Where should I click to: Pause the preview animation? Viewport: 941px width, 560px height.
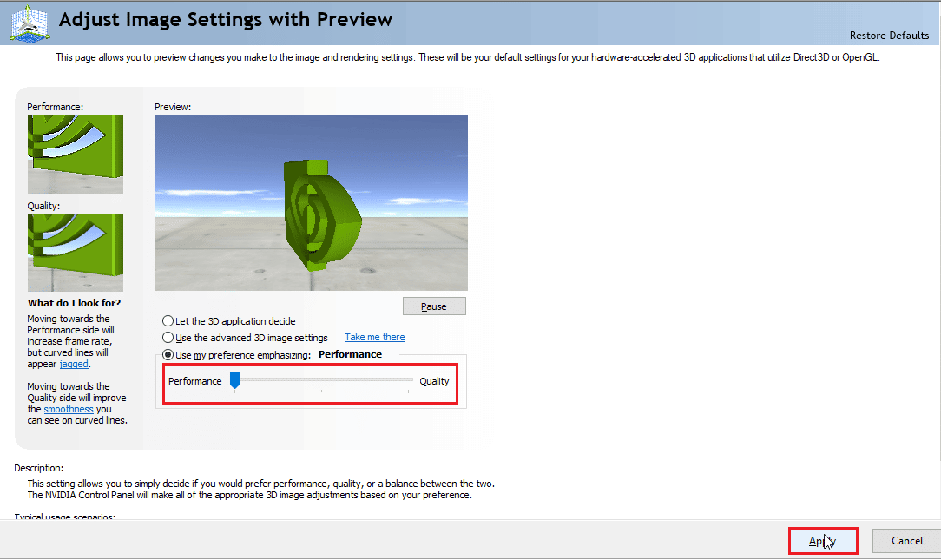click(x=434, y=306)
